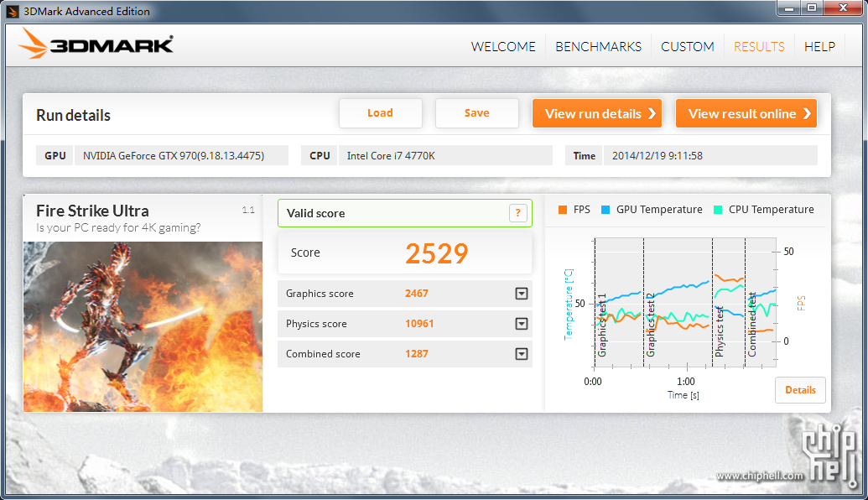Image resolution: width=868 pixels, height=500 pixels.
Task: Click the Combined test chart marker
Action: 751,325
